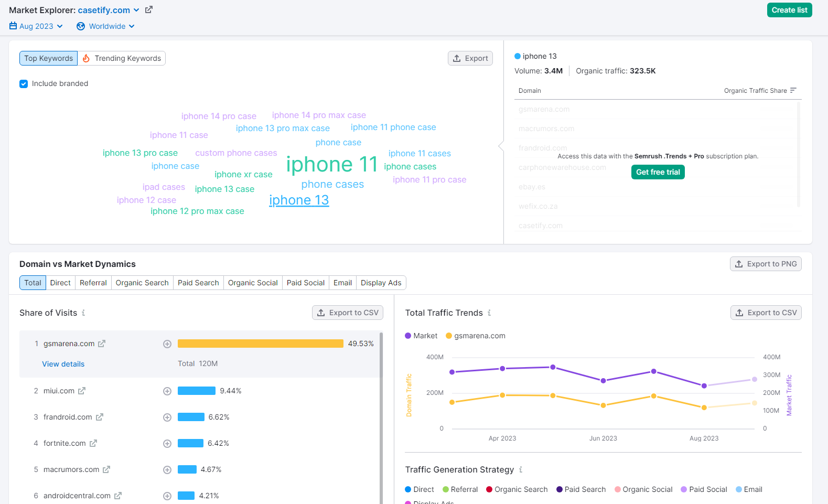
Task: Click Total Traffic Trends Export to CSV
Action: point(766,313)
